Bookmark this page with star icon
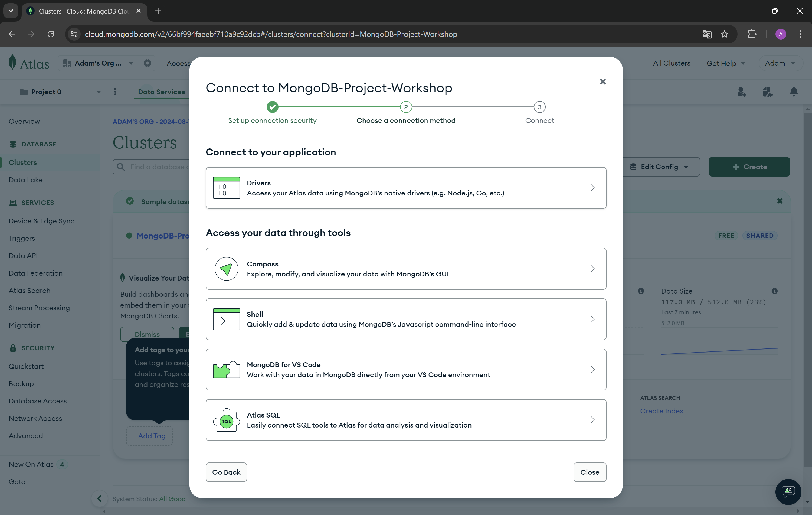 (724, 34)
